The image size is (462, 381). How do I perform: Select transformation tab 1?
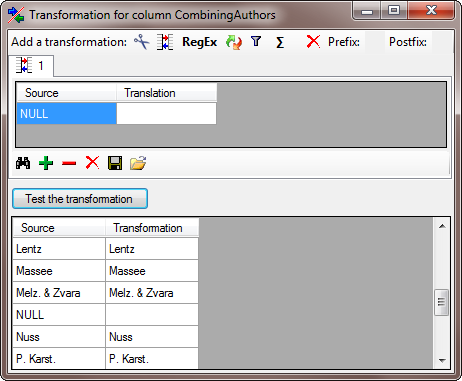pos(31,66)
